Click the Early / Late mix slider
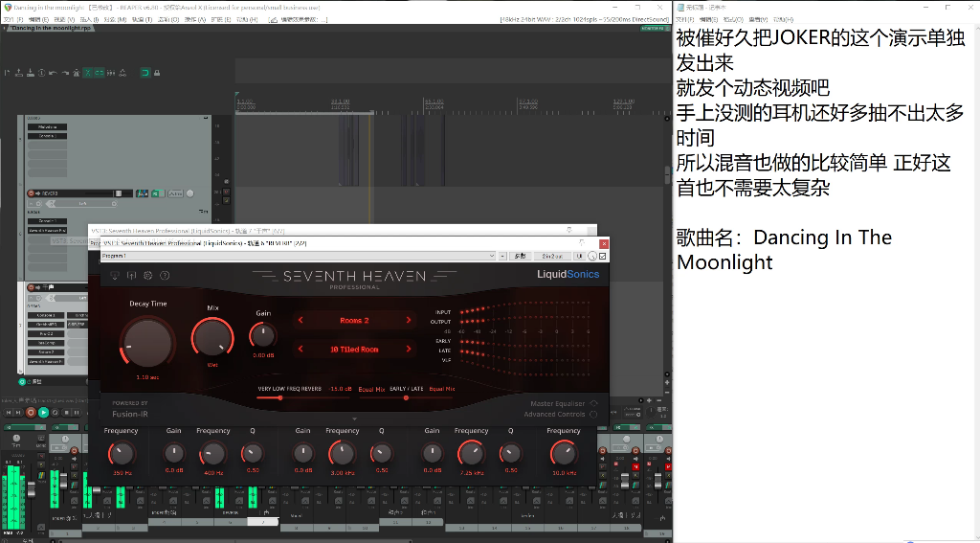The width and height of the screenshot is (980, 543). tap(406, 397)
